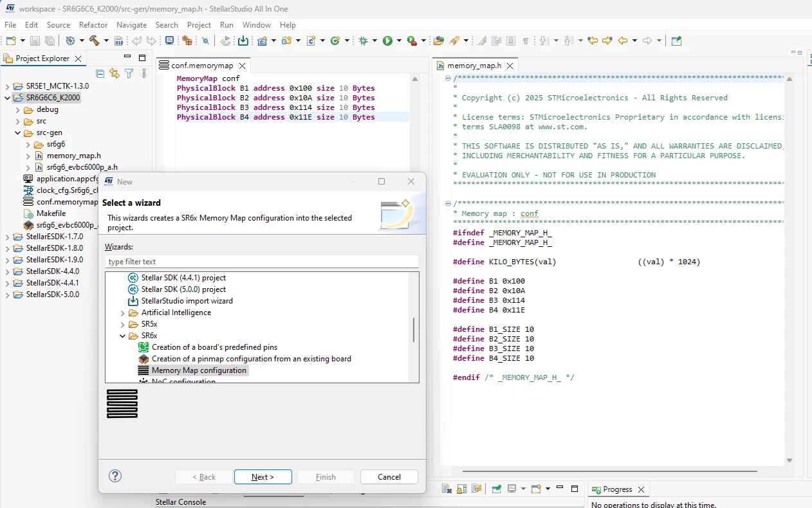Open the Build hammer dropdown arrow

point(106,41)
